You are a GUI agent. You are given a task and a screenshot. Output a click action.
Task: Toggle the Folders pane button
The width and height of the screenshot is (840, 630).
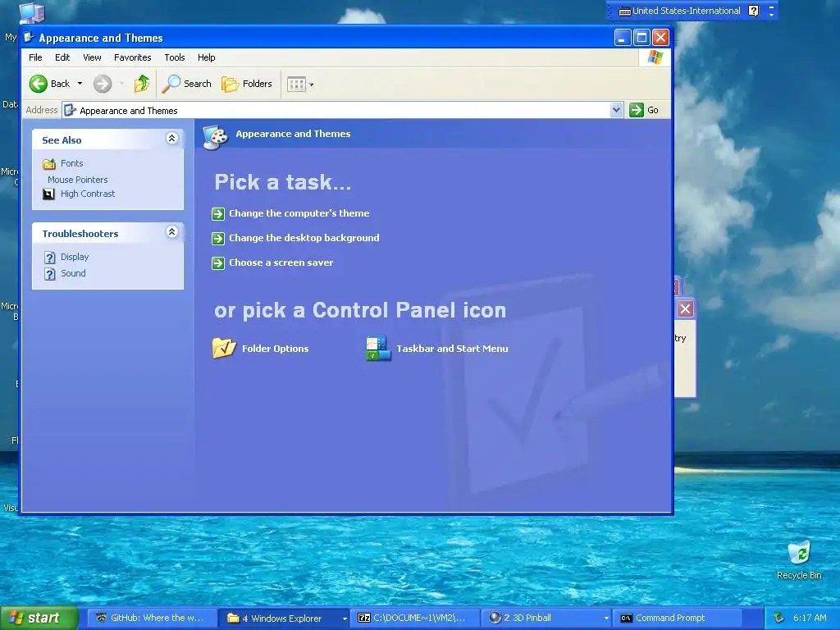pos(247,84)
